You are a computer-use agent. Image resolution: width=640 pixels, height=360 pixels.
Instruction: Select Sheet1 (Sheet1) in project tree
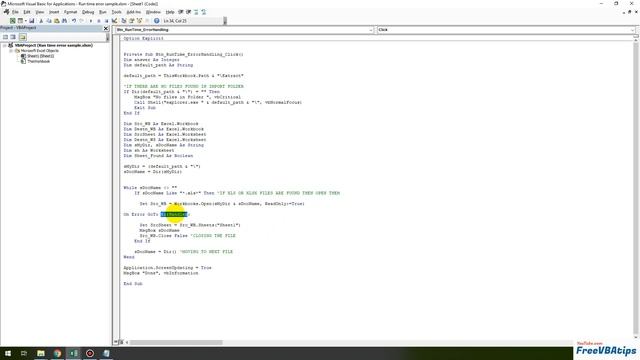[40, 56]
